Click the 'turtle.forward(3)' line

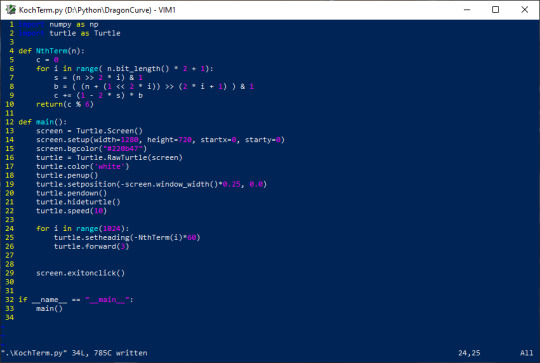pyautogui.click(x=91, y=247)
